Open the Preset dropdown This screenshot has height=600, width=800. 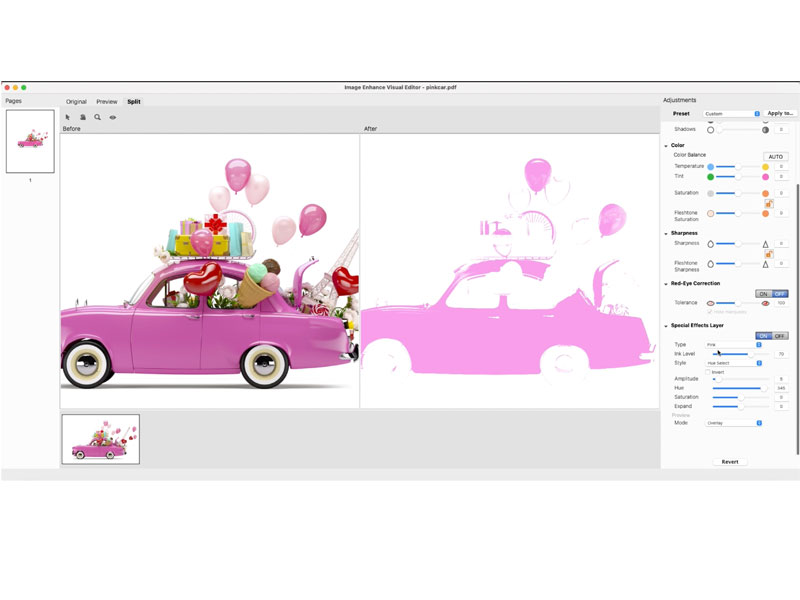pos(732,114)
